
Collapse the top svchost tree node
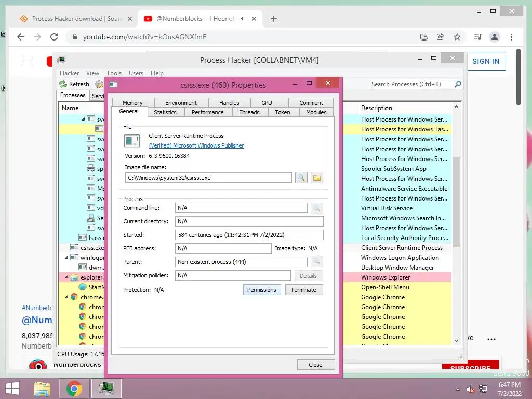coord(83,119)
